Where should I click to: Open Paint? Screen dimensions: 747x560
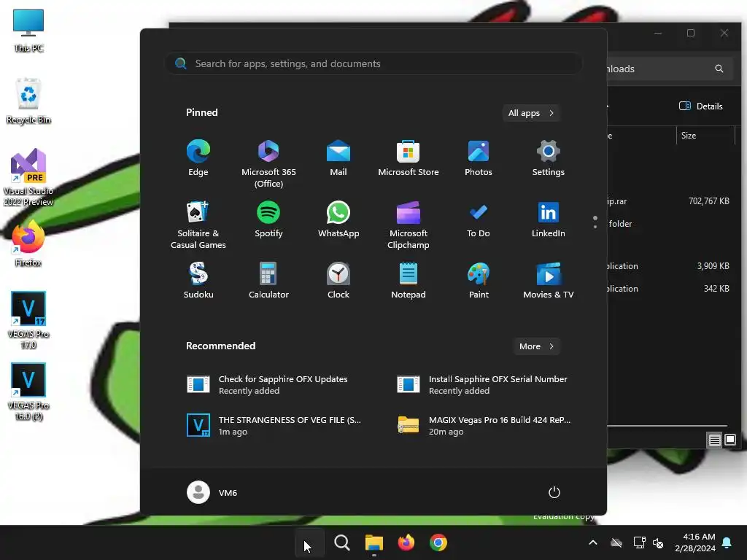click(x=479, y=281)
